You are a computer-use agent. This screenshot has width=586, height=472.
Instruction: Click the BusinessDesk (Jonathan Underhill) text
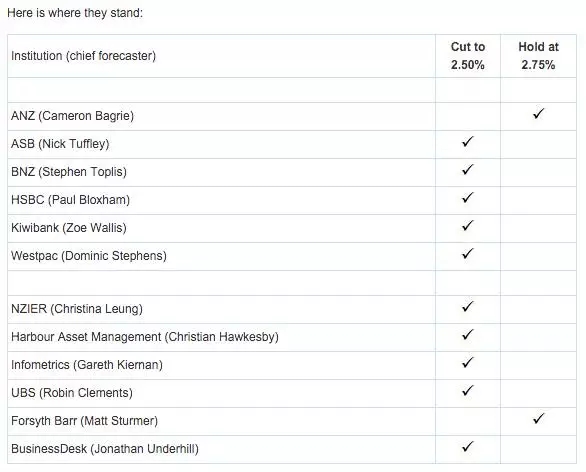pyautogui.click(x=105, y=449)
